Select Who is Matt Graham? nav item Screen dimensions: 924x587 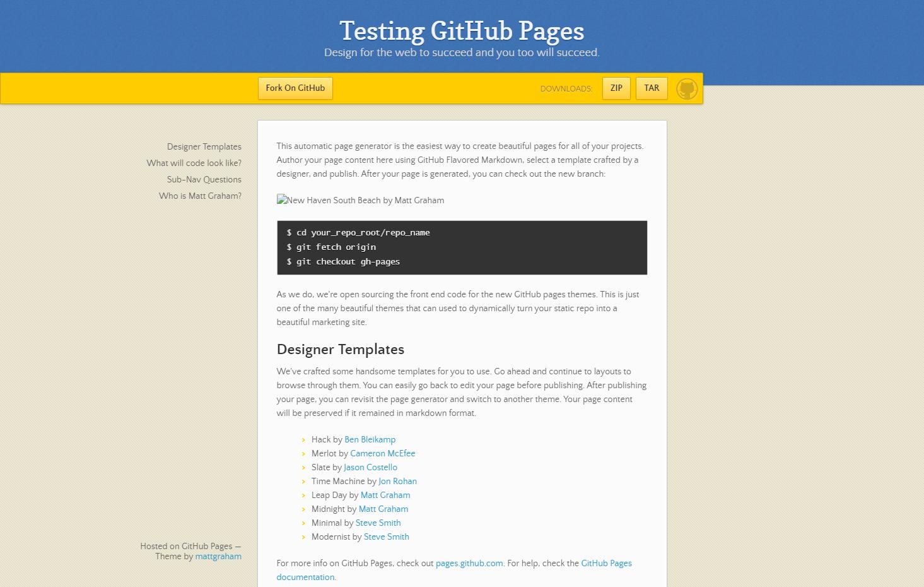[x=200, y=196]
